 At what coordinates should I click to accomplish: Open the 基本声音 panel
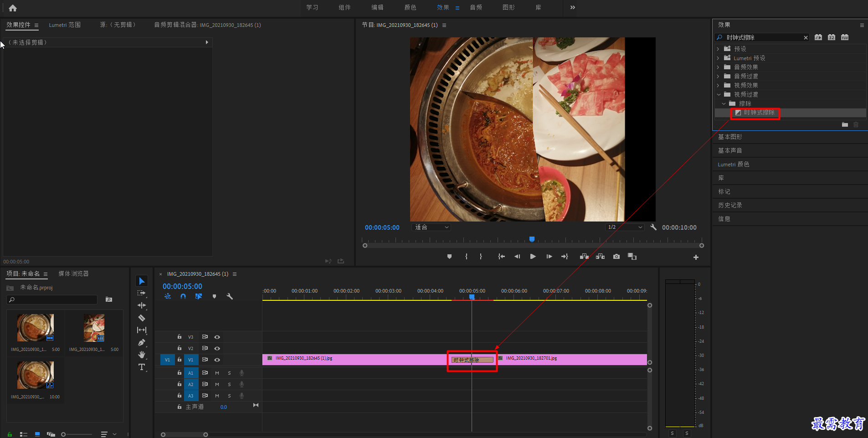tap(730, 150)
